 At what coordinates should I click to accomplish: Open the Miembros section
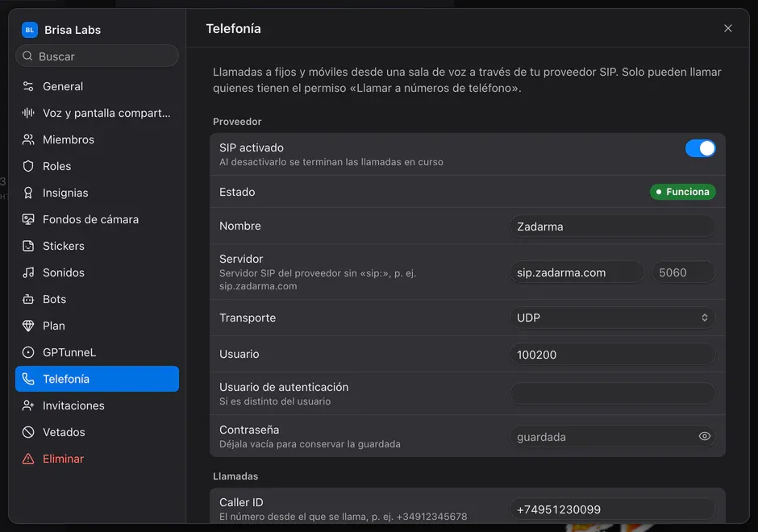97,139
